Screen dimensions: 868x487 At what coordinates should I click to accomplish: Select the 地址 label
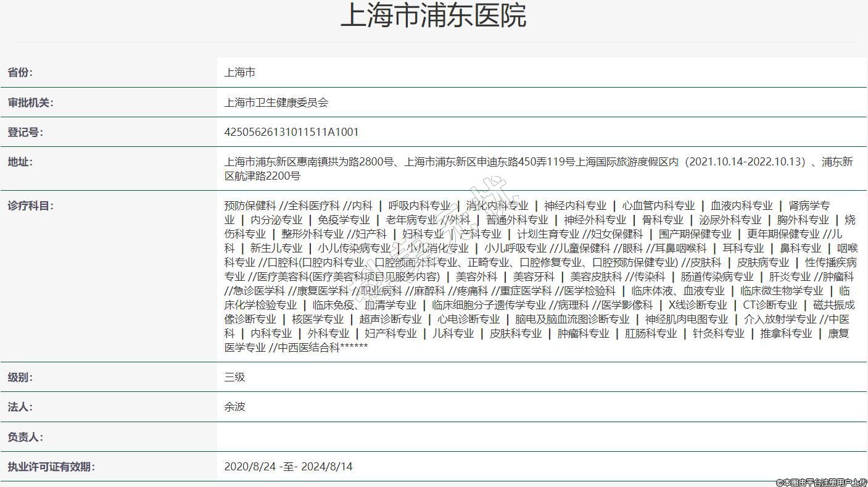click(x=20, y=162)
